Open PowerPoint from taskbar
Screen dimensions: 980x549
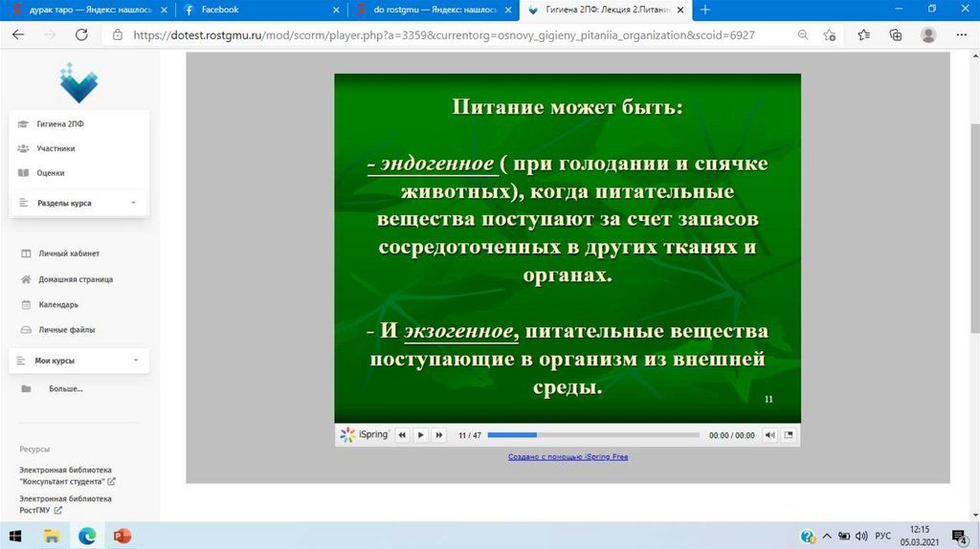tap(122, 536)
